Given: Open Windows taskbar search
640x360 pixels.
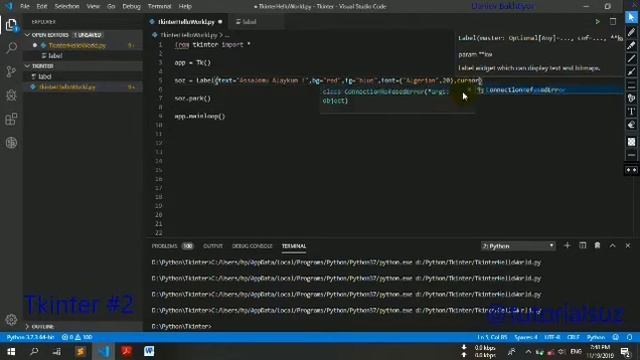Looking at the screenshot, I should (x=34, y=351).
